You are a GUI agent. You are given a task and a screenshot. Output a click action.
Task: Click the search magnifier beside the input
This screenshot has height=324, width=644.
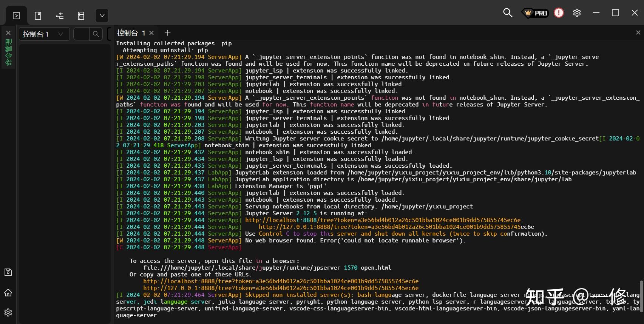tap(96, 34)
